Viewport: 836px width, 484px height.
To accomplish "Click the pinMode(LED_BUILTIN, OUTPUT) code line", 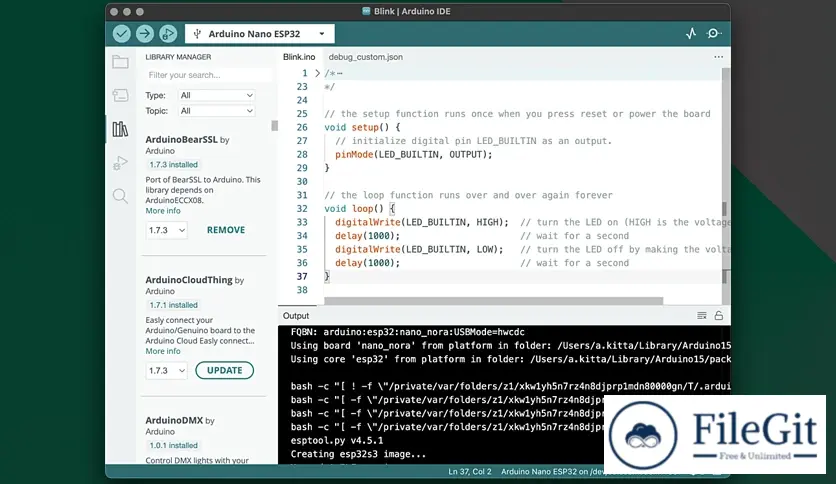I will 414,155.
